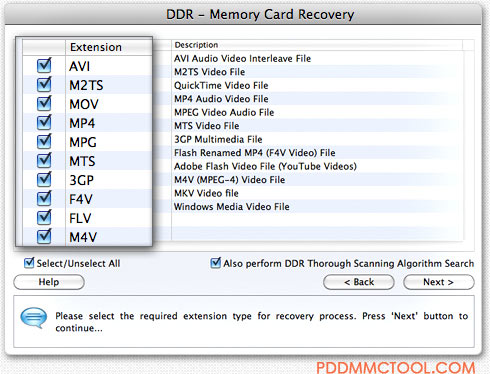Select 'QuickTime Video File' description row
Screen dimensions: 490x374
coord(221,86)
